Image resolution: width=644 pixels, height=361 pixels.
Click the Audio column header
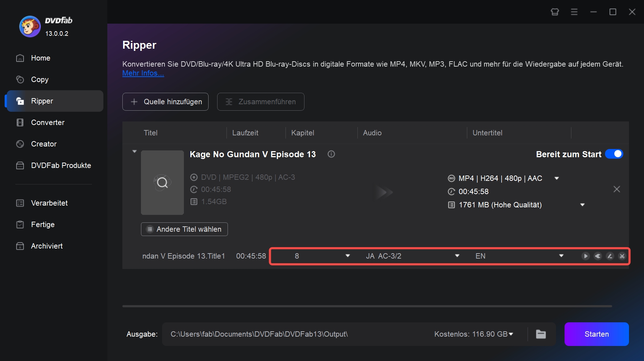coord(372,133)
